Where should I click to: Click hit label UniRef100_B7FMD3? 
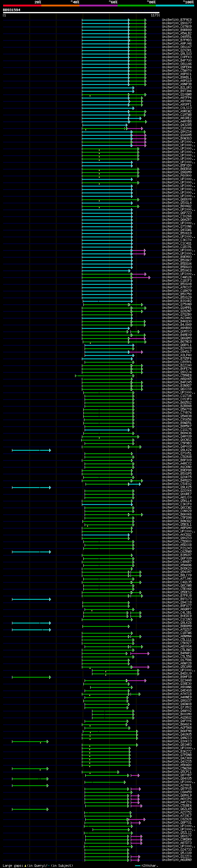click(177, 40)
